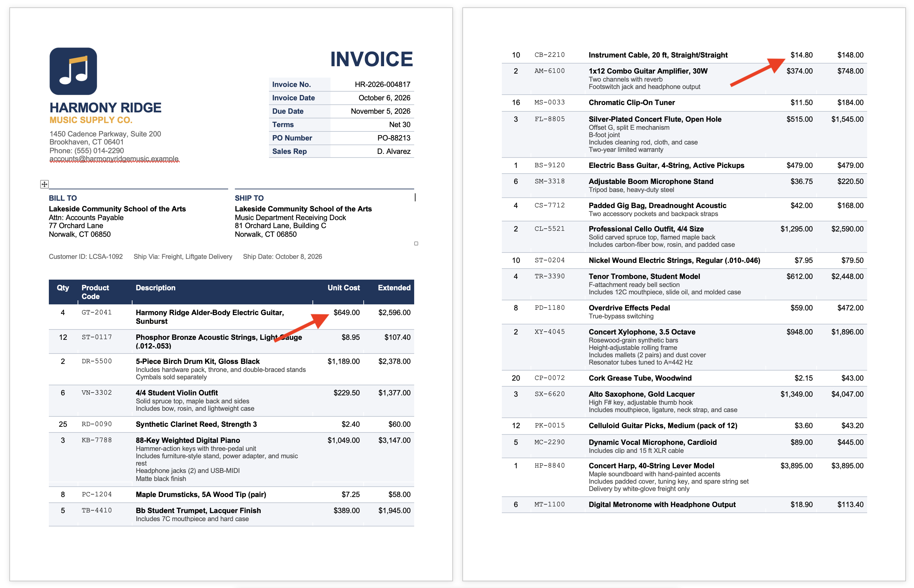This screenshot has width=914, height=588.
Task: Click the INVOICE title heading
Action: click(x=371, y=59)
